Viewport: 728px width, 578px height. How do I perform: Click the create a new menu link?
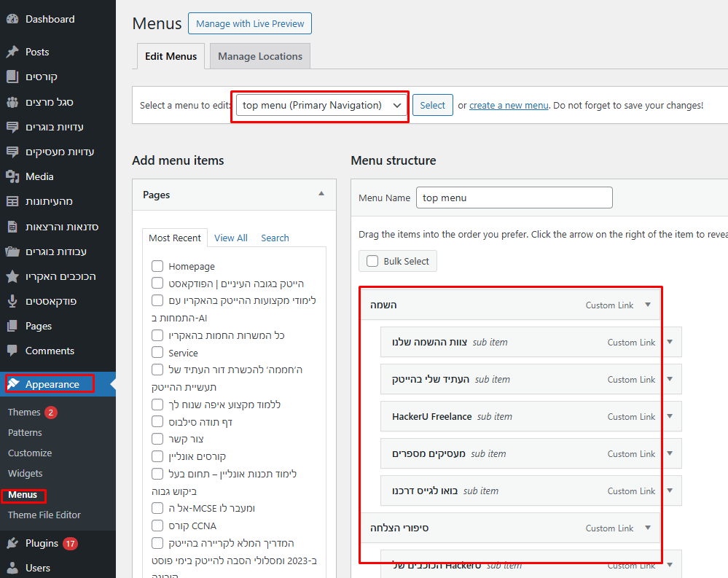pyautogui.click(x=509, y=105)
